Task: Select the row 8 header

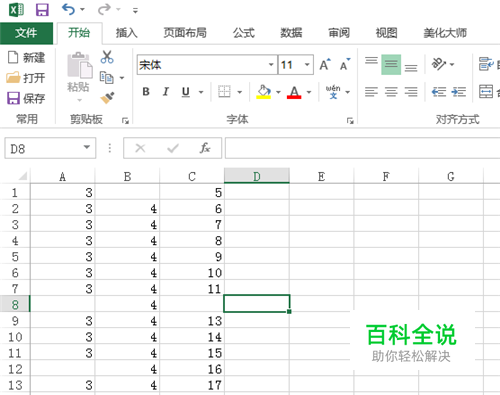Action: click(15, 304)
